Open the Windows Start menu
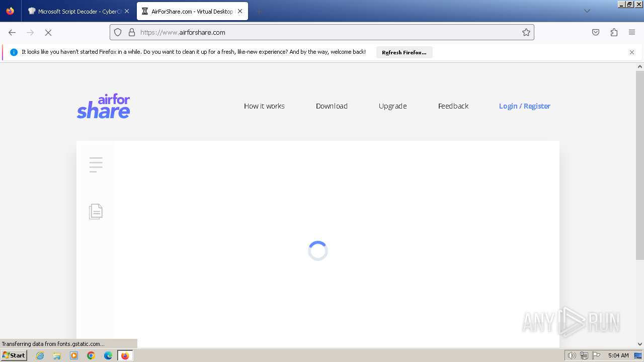This screenshot has height=362, width=644. [x=14, y=355]
